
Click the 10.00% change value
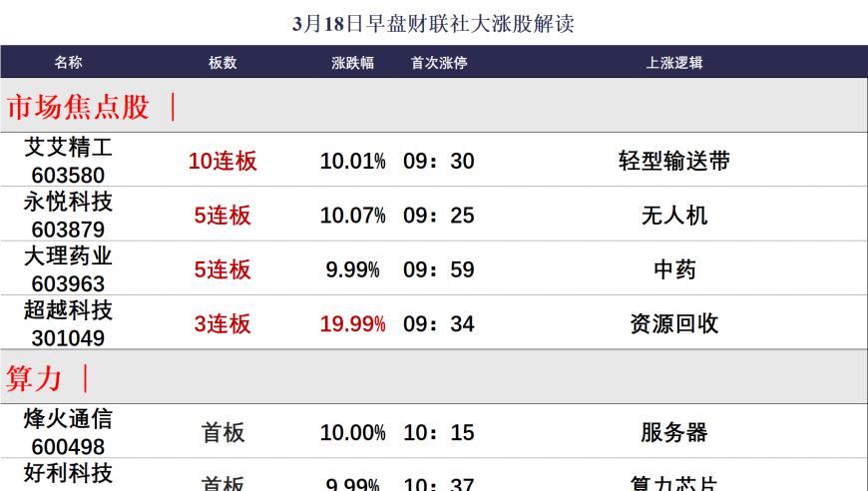[352, 433]
